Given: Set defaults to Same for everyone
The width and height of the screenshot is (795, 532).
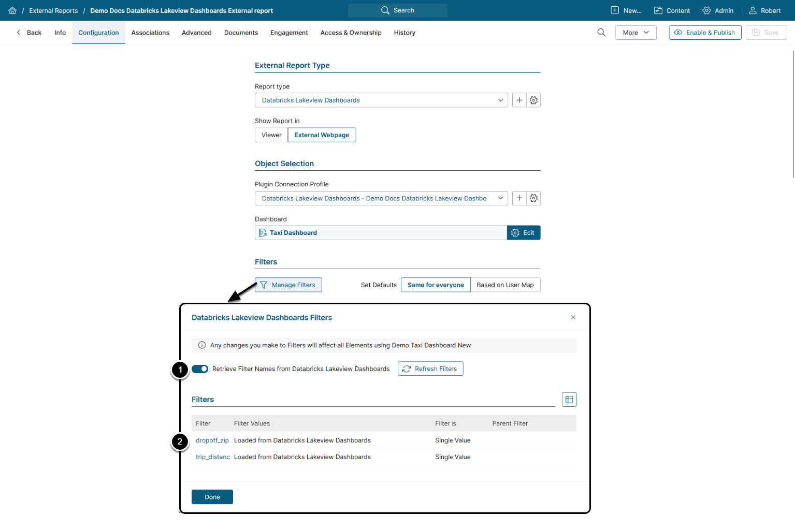Looking at the screenshot, I should (436, 285).
